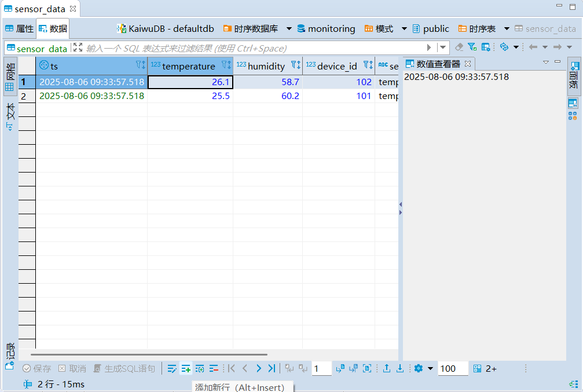583x392 pixels.
Task: Click the expand filter field icon
Action: point(78,47)
